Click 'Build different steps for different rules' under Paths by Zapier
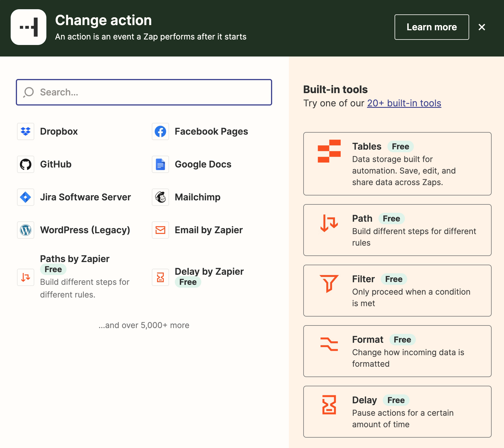The image size is (504, 448). (x=85, y=288)
